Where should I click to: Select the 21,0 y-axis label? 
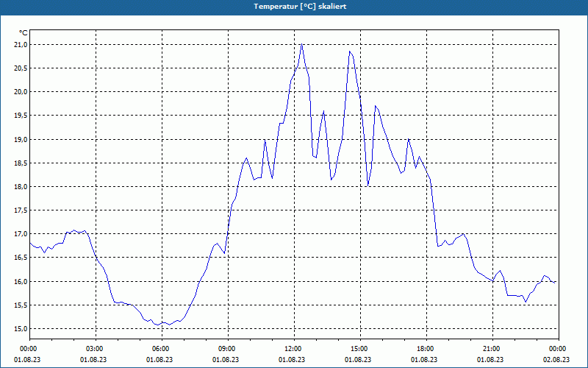21,45
